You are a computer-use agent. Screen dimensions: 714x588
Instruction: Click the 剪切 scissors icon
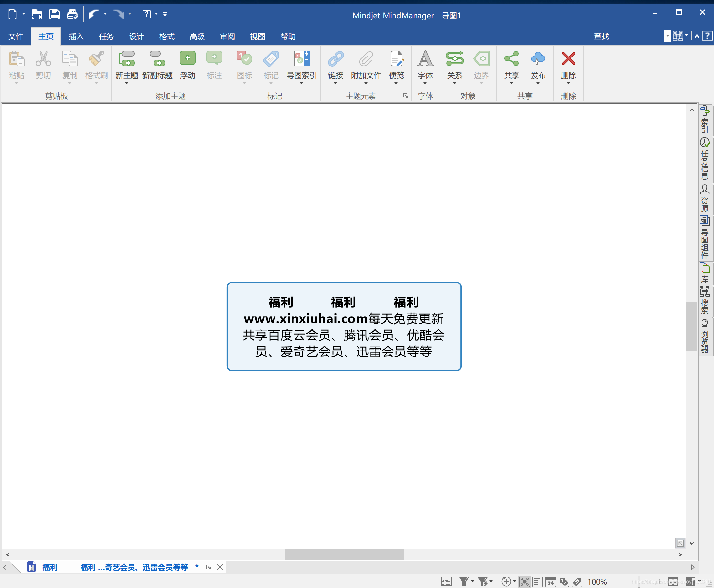[x=43, y=58]
